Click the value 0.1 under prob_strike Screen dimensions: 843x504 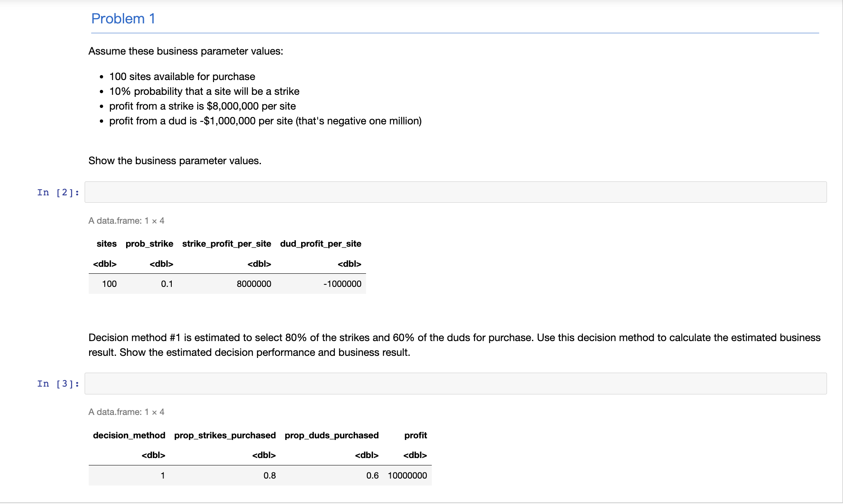pyautogui.click(x=167, y=284)
